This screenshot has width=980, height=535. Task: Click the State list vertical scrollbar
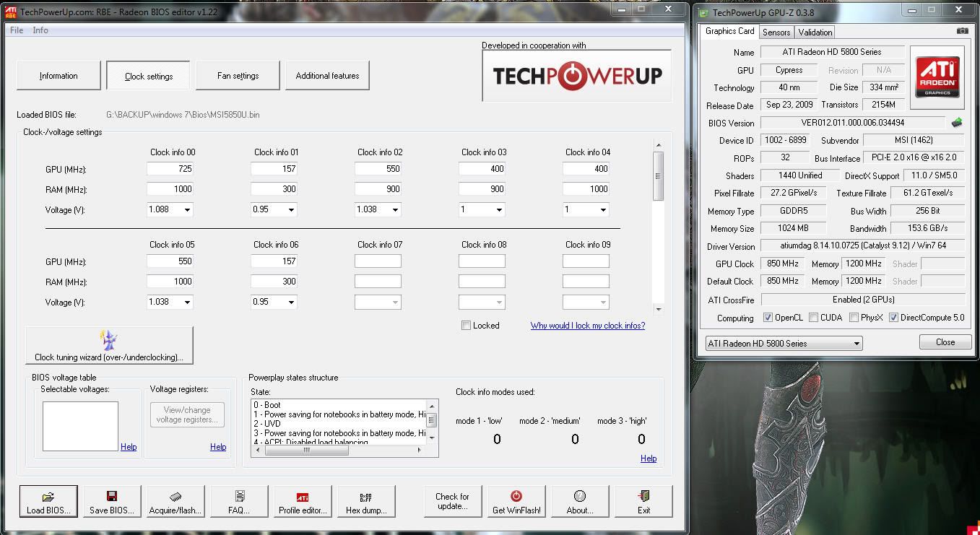432,422
